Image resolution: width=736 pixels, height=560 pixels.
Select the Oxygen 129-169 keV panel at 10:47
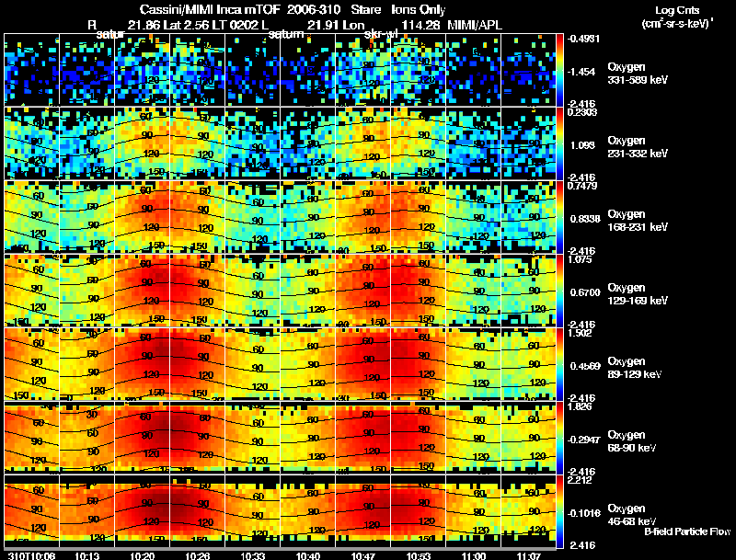tap(362, 291)
